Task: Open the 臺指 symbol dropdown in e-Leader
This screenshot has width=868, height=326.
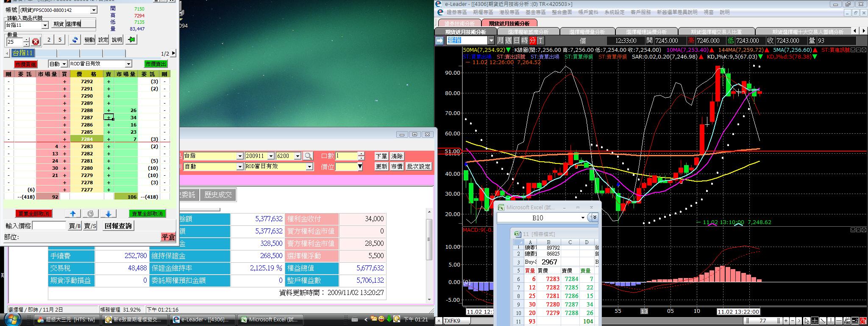Action: coord(491,41)
